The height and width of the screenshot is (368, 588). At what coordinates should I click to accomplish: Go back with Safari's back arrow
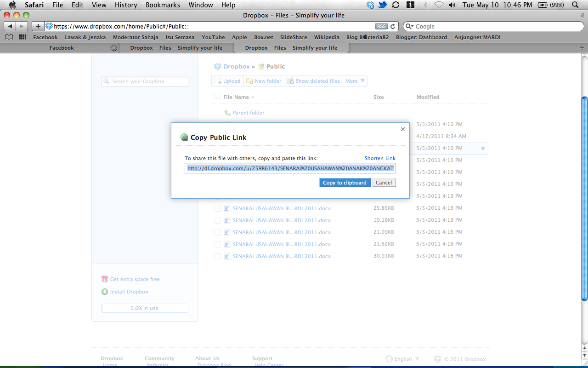10,26
